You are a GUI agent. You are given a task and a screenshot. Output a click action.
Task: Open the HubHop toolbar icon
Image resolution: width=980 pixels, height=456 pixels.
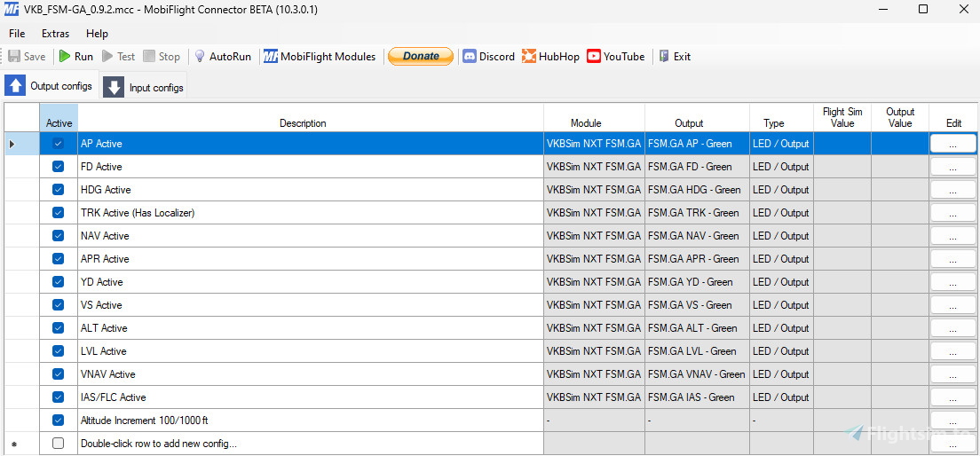[529, 56]
